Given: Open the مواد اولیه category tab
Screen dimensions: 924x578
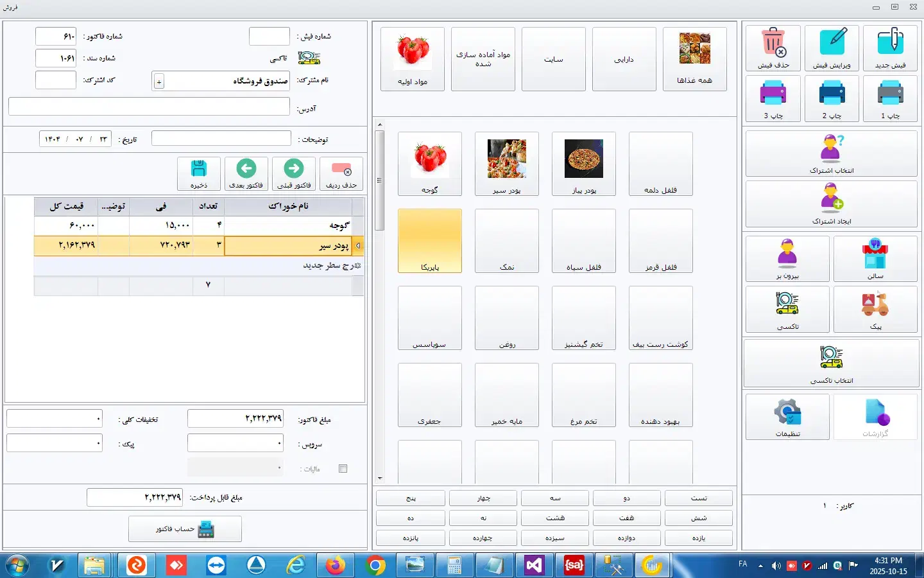Looking at the screenshot, I should (412, 58).
